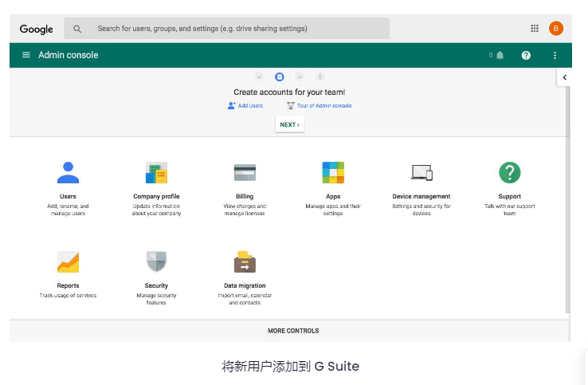Select the first checkmark setup step

[259, 77]
